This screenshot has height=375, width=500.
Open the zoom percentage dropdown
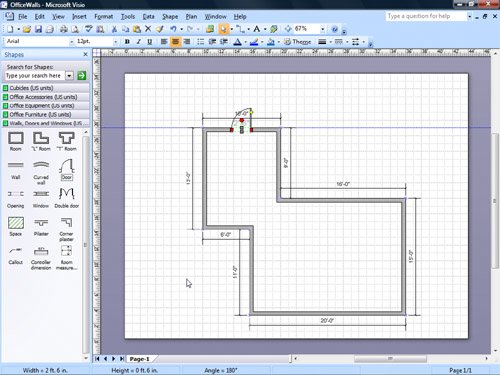coord(322,29)
